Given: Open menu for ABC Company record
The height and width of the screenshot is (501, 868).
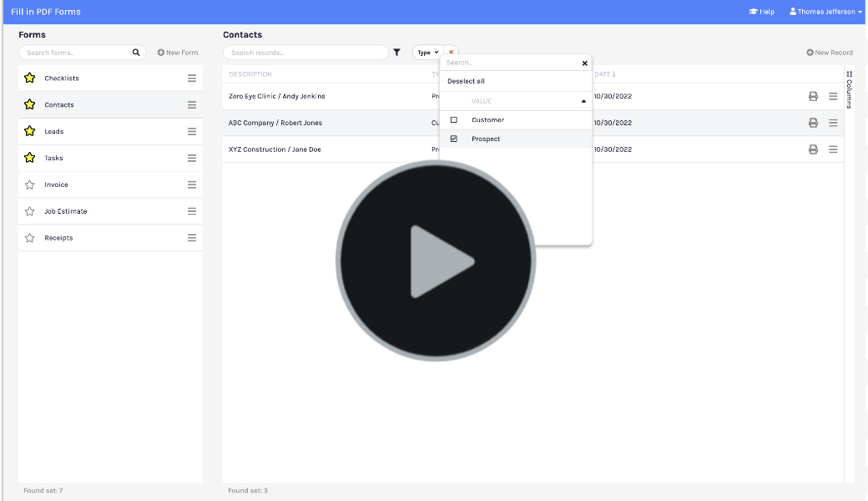Looking at the screenshot, I should point(833,123).
